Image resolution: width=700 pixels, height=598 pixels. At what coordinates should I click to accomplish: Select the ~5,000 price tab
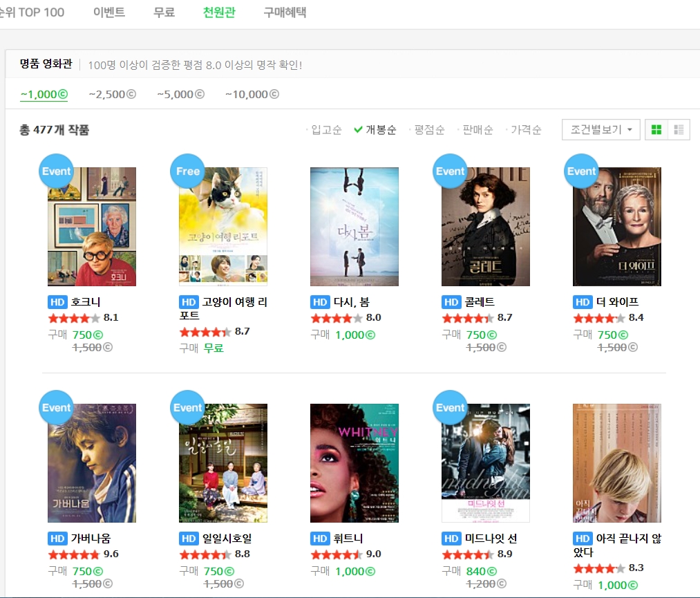point(180,95)
